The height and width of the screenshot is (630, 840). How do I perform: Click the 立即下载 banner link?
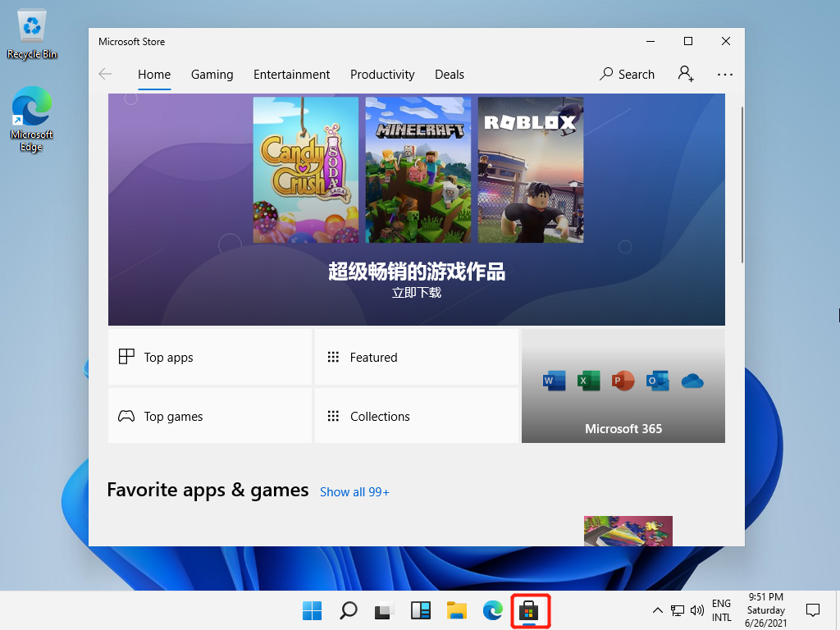pyautogui.click(x=417, y=293)
